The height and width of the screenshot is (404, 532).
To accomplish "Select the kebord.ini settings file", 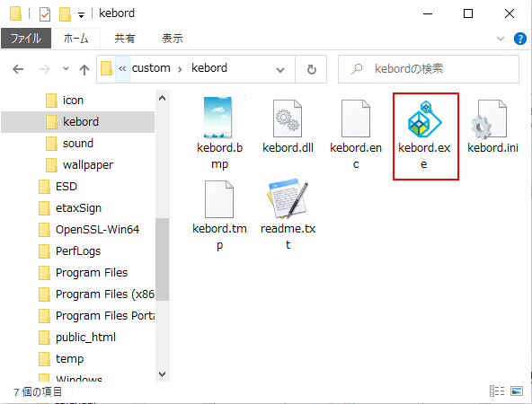I will 489,119.
